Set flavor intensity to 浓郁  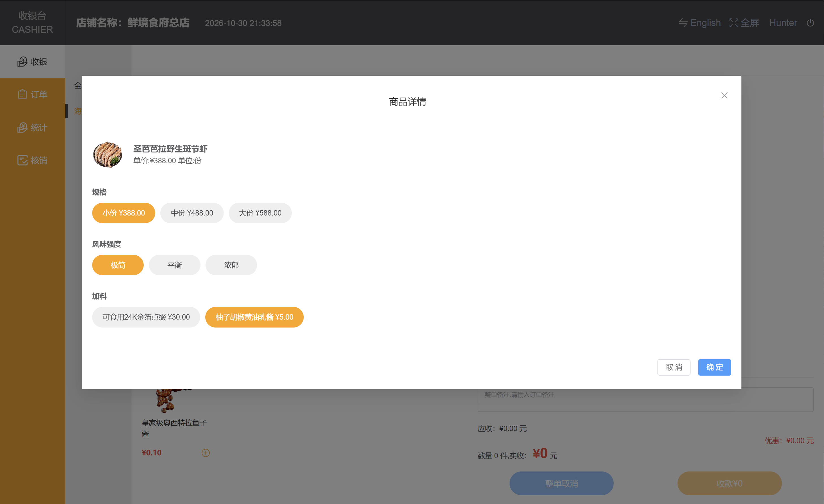pyautogui.click(x=231, y=265)
